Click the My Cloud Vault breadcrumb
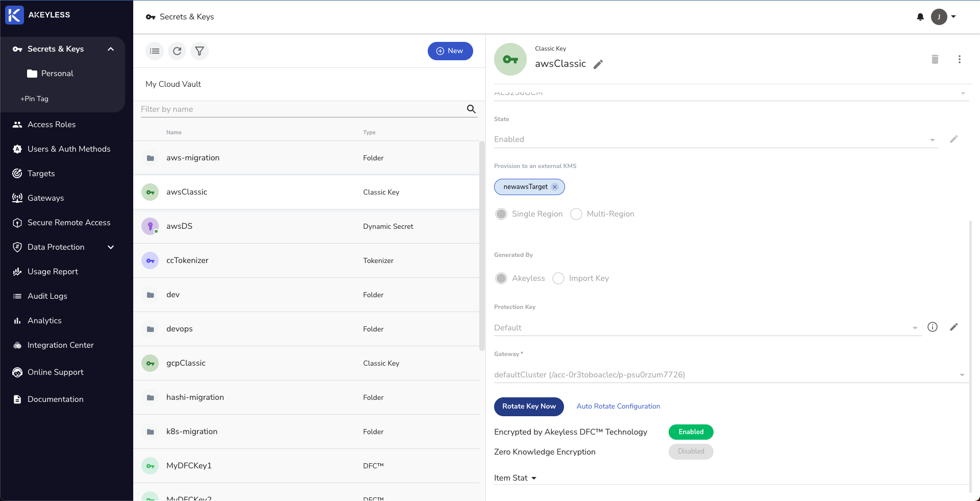Screen dimensions: 980x501 point(173,84)
